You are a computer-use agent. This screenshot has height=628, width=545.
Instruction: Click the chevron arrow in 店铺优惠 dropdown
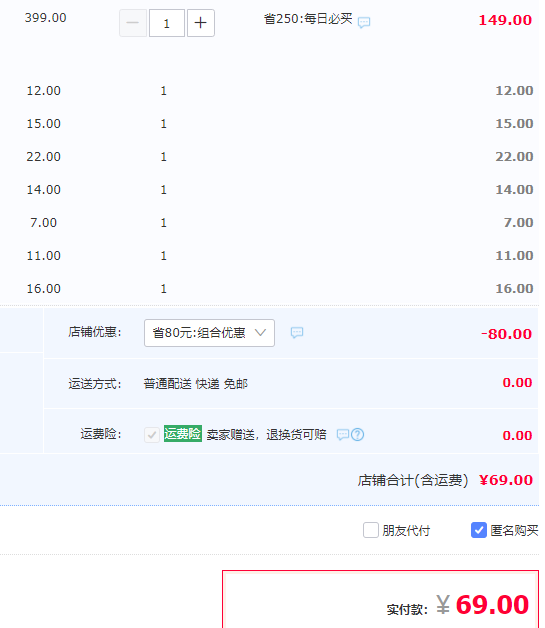260,332
